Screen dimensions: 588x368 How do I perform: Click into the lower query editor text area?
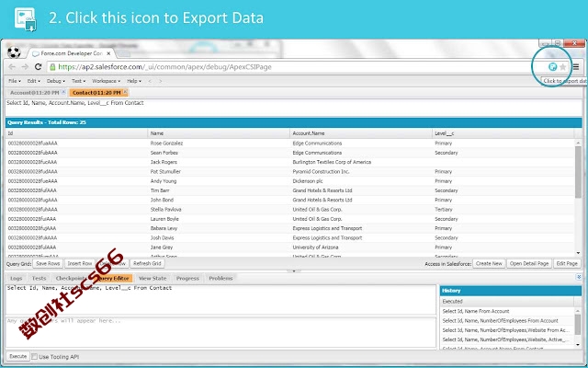click(220, 299)
